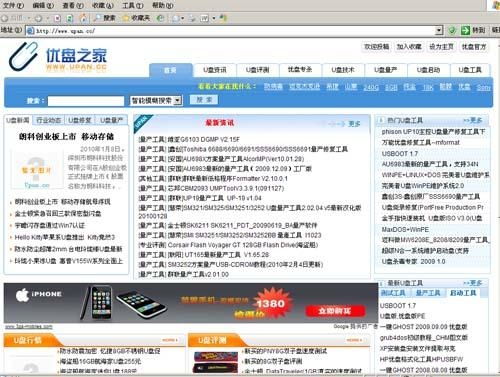Click the 欢迎投稿 button
The height and width of the screenshot is (377, 500).
[377, 47]
